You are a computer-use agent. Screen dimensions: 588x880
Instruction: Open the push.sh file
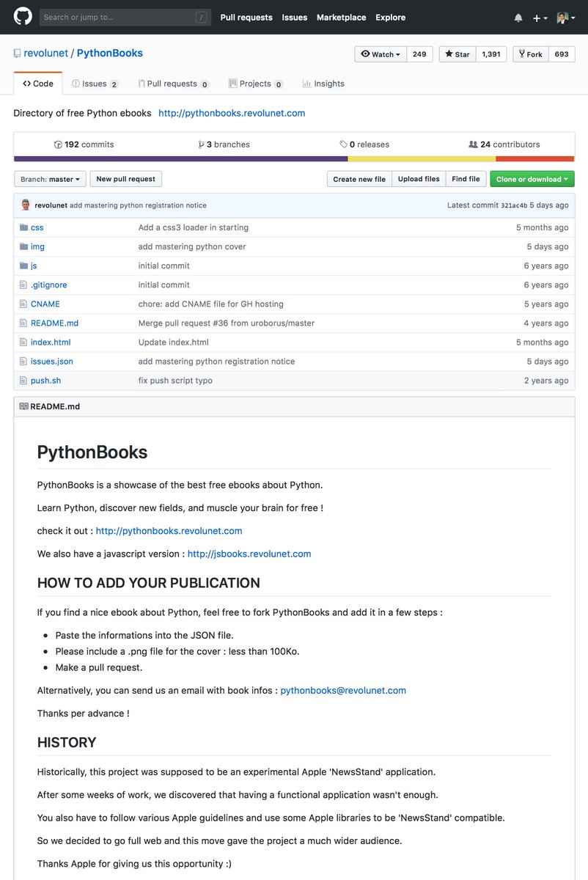click(x=45, y=380)
